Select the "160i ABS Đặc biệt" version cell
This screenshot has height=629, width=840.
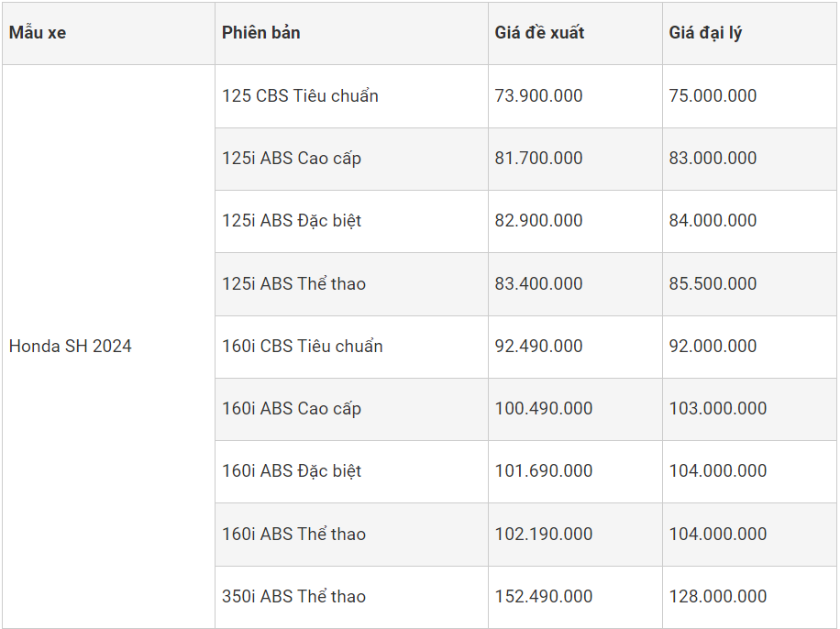point(292,471)
